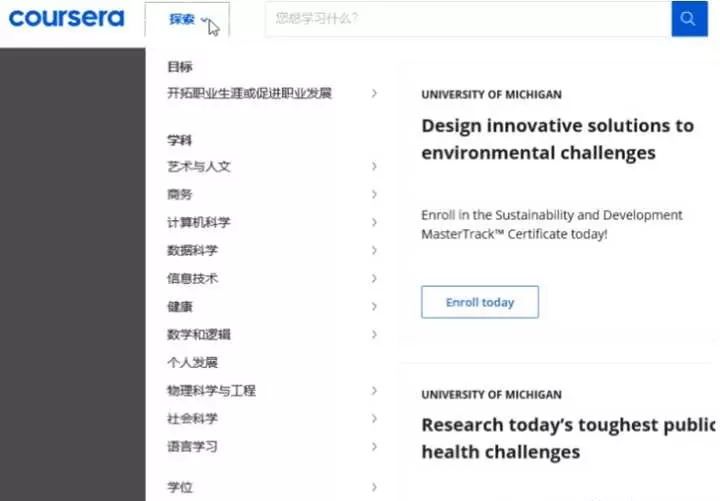Expand chevron beside 学位
This screenshot has width=720, height=501.
(x=374, y=487)
